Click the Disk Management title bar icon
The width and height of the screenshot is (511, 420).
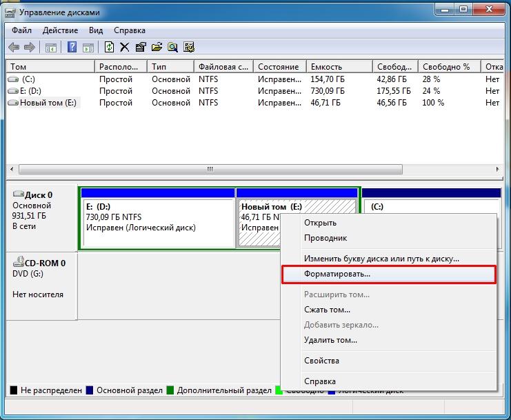click(10, 12)
